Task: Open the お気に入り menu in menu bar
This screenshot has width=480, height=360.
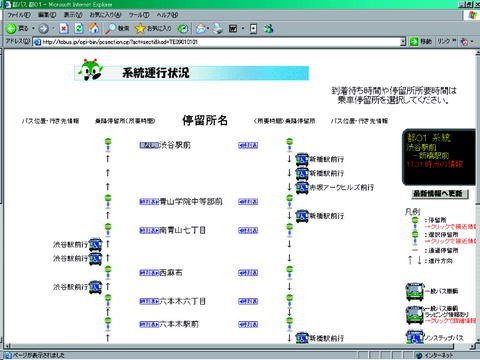Action: point(105,15)
